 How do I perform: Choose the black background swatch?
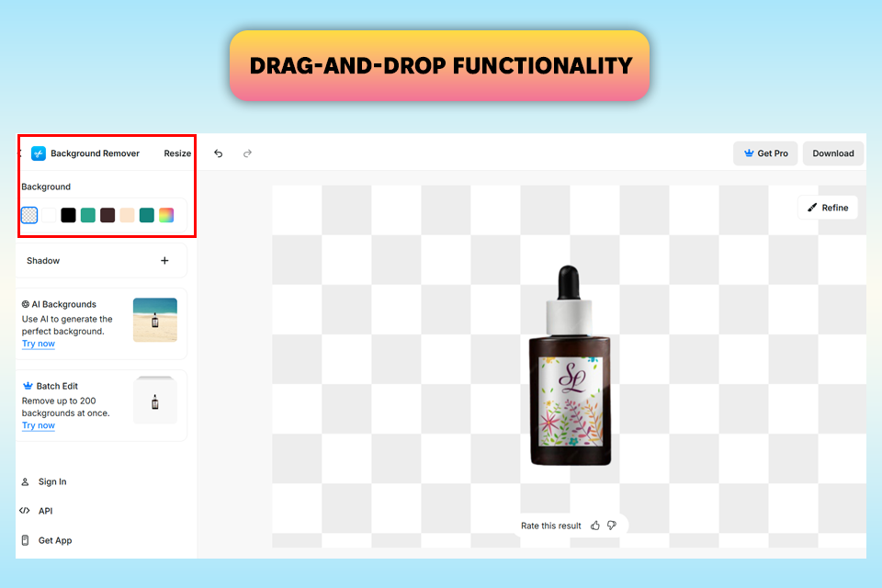[68, 215]
